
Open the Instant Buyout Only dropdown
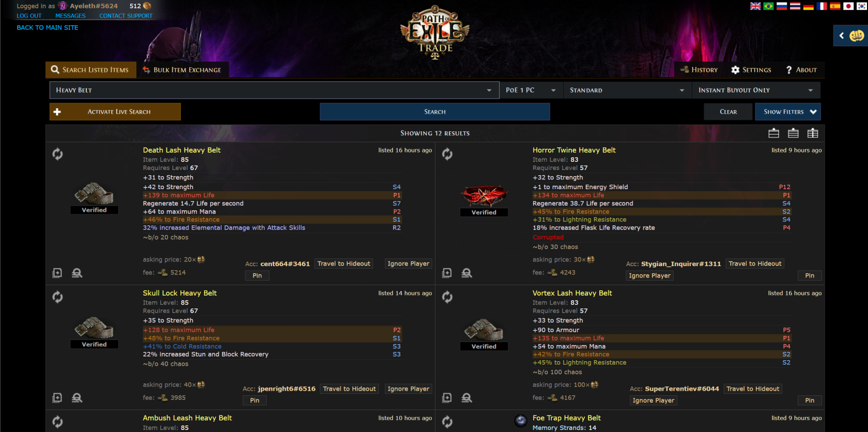pos(755,90)
